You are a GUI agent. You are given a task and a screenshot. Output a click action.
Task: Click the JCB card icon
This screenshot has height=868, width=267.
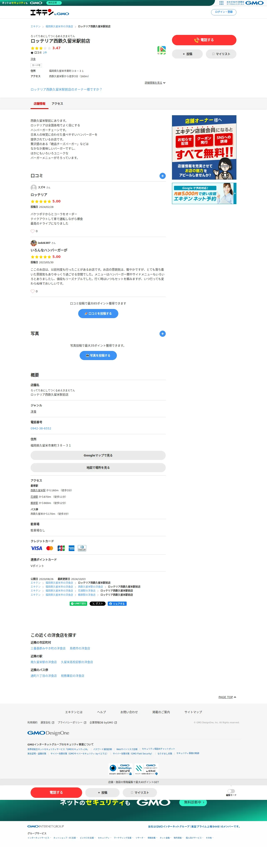(61, 548)
